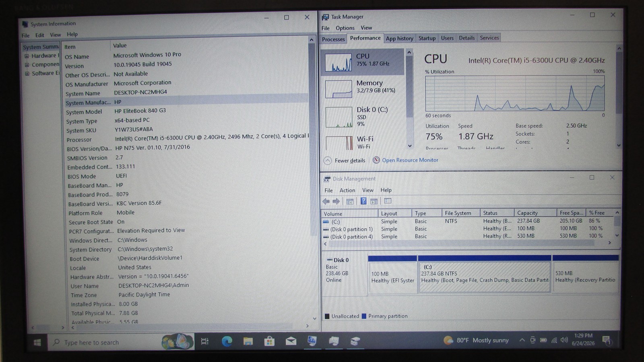644x362 pixels.
Task: Open Action menu in Disk Management
Action: (x=347, y=190)
